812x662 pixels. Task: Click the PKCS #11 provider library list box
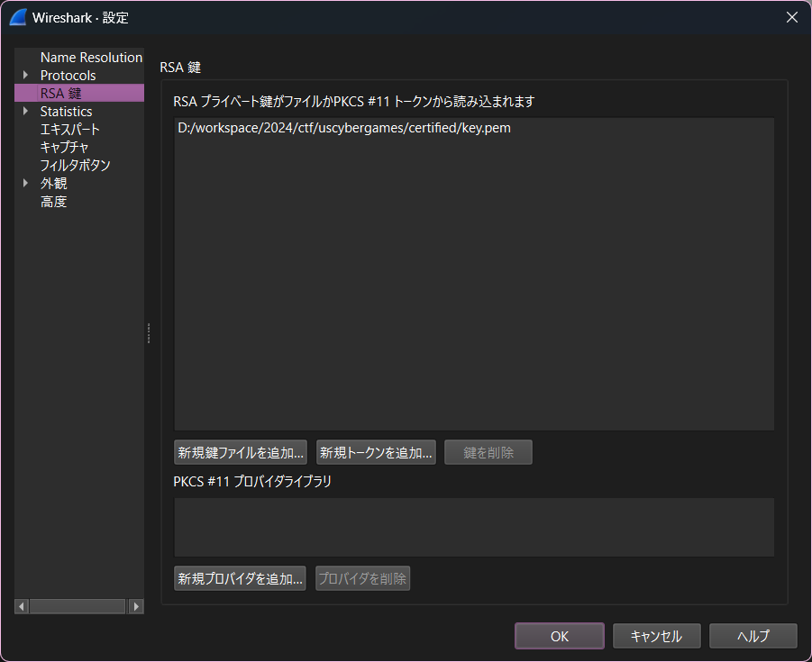pyautogui.click(x=474, y=527)
